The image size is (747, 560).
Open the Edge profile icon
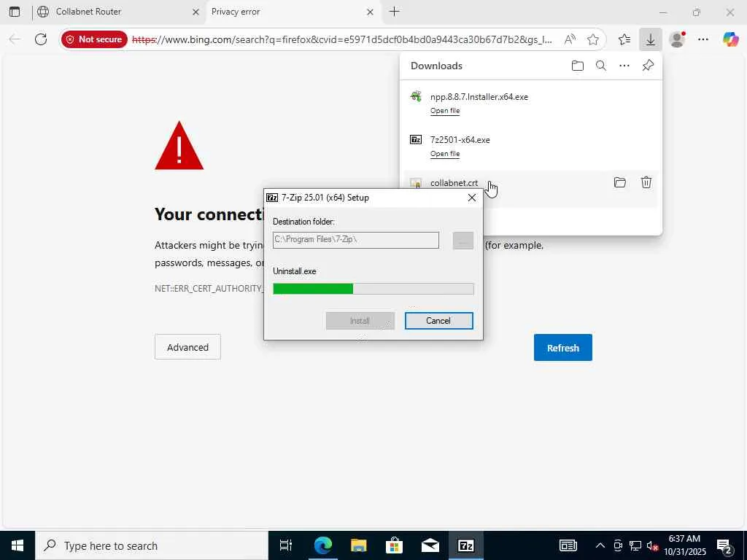[x=677, y=39]
